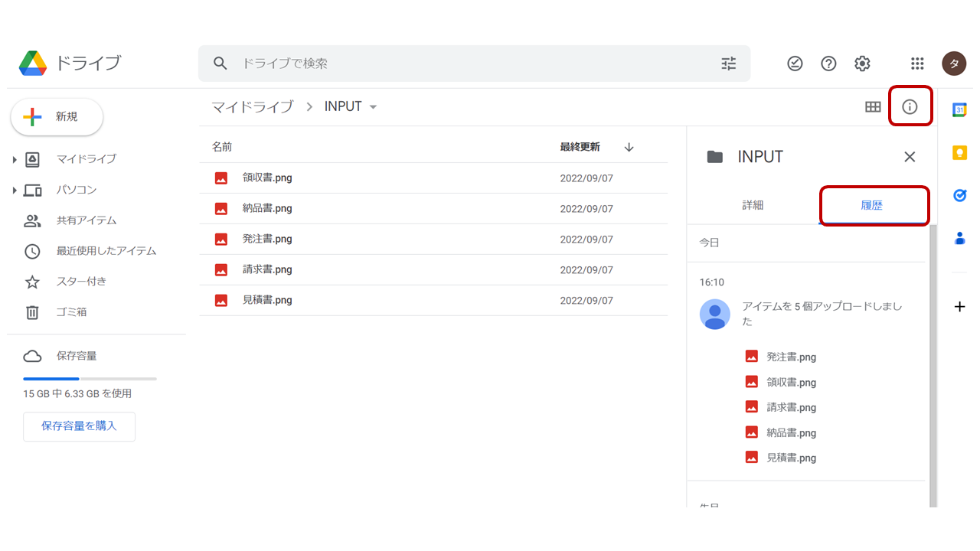Open Google Calendar from the side panel
This screenshot has width=980, height=551.
[959, 109]
